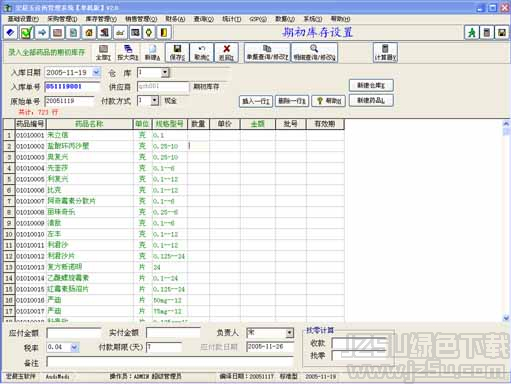This screenshot has width=511, height=384.
Task: Open the 采购管理 menu
Action: point(62,19)
